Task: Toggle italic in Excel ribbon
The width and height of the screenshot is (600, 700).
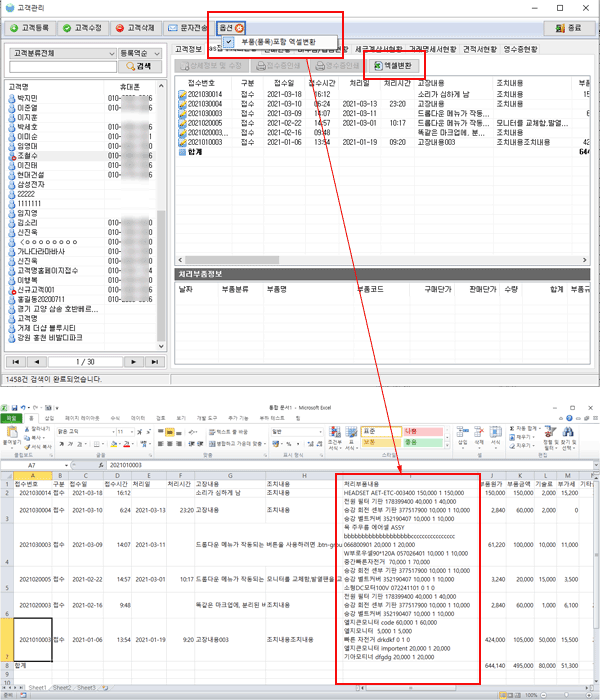Action: click(x=70, y=444)
